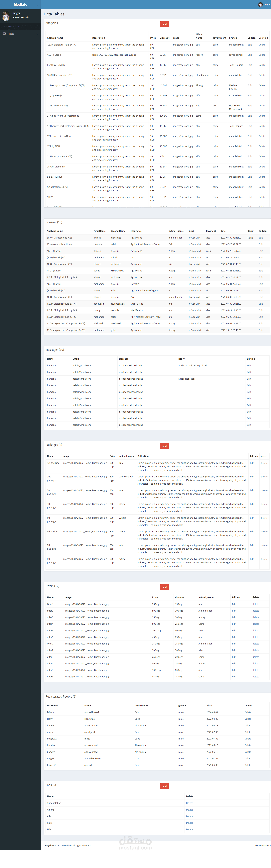
Task: Expand the Tables menu chevron
Action: [37, 34]
